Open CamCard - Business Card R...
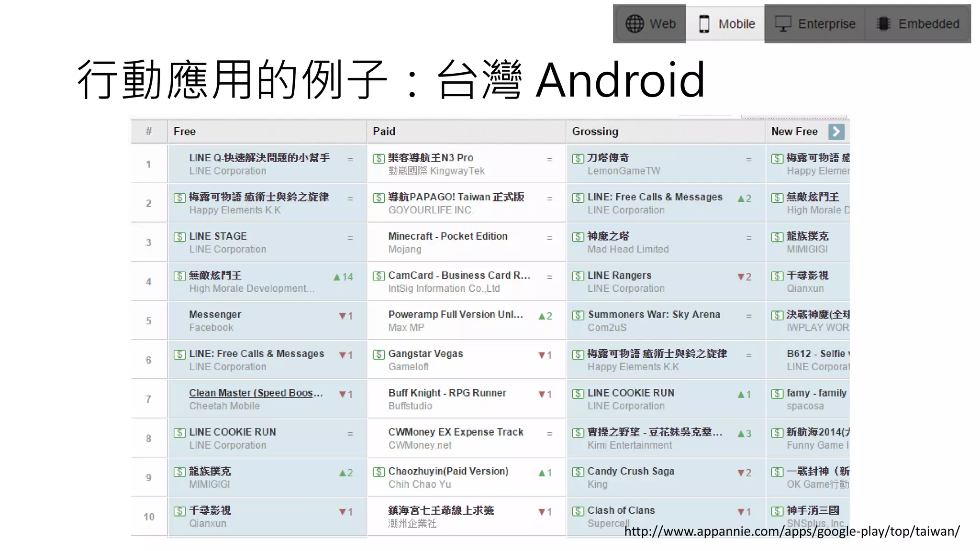This screenshot has width=980, height=551. pyautogui.click(x=459, y=275)
